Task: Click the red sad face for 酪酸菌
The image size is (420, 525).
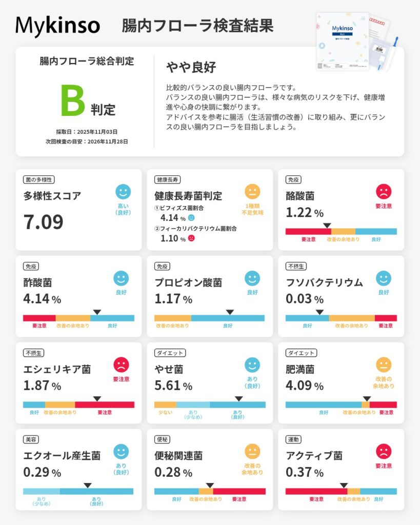Action: (x=384, y=192)
